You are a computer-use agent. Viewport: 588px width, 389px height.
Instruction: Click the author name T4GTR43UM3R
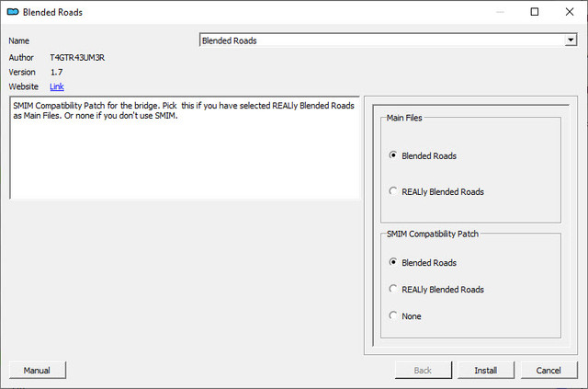coord(77,57)
